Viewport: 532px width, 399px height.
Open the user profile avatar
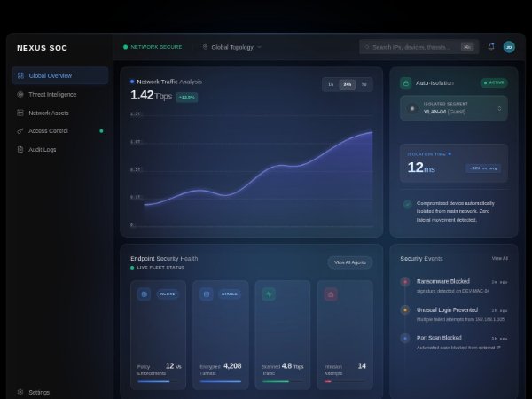coord(509,47)
